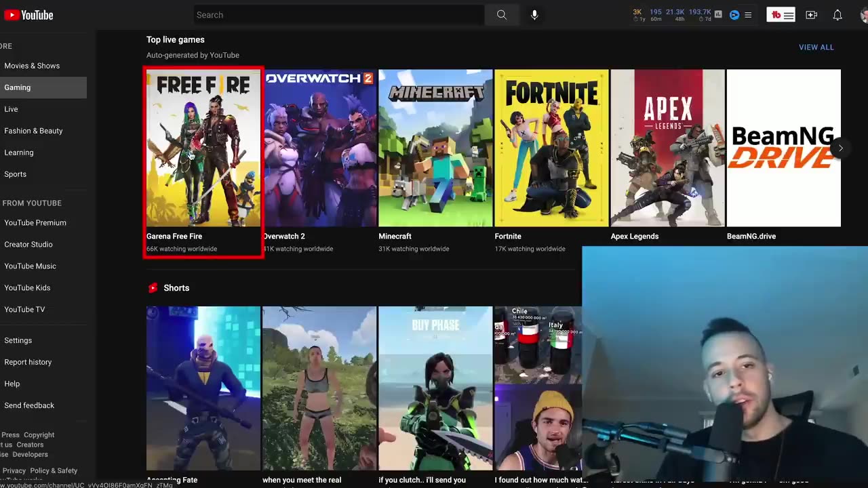Image resolution: width=868 pixels, height=488 pixels.
Task: Click '31K watching worldwide' text
Action: click(414, 249)
